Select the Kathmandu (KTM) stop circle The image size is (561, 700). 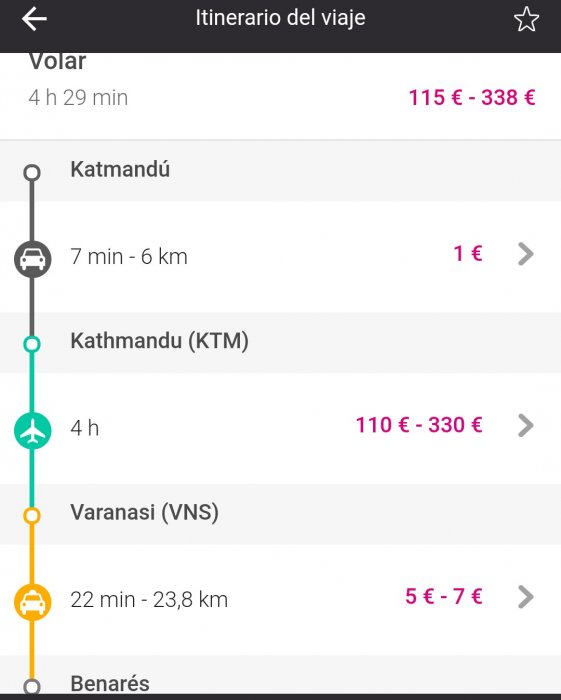[x=32, y=344]
